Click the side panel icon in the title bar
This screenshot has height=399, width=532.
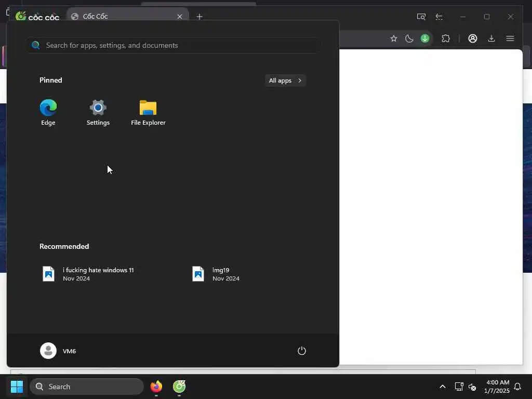[439, 17]
